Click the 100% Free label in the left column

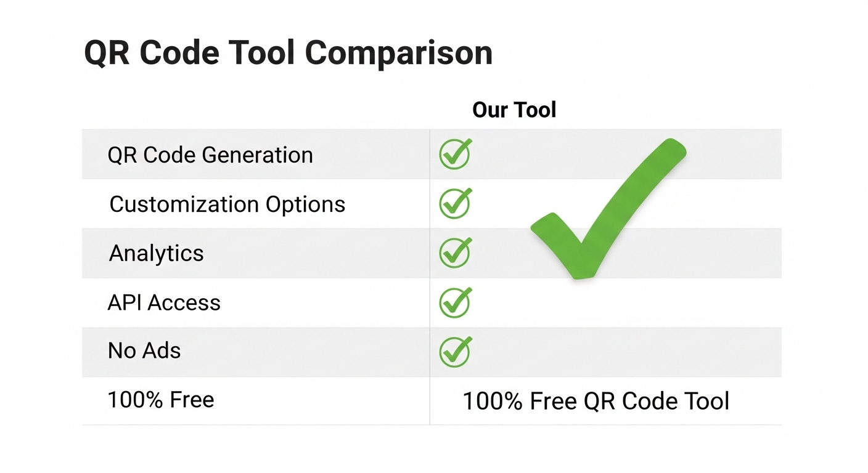pyautogui.click(x=161, y=400)
